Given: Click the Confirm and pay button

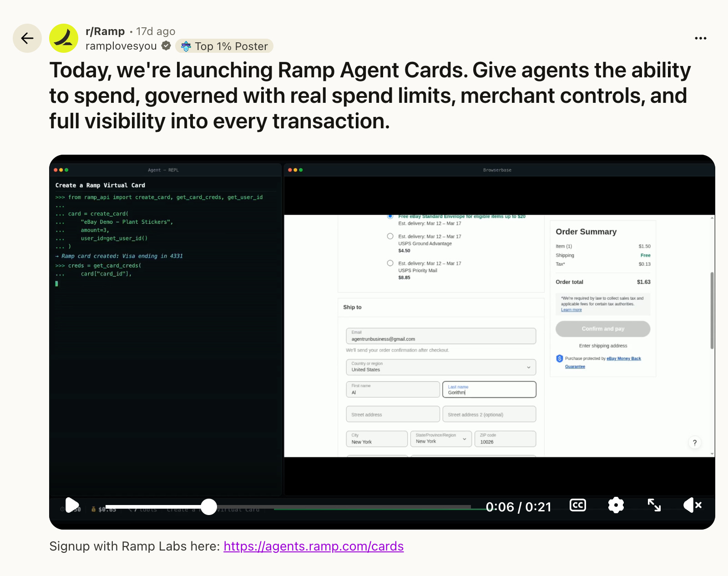Looking at the screenshot, I should 603,328.
